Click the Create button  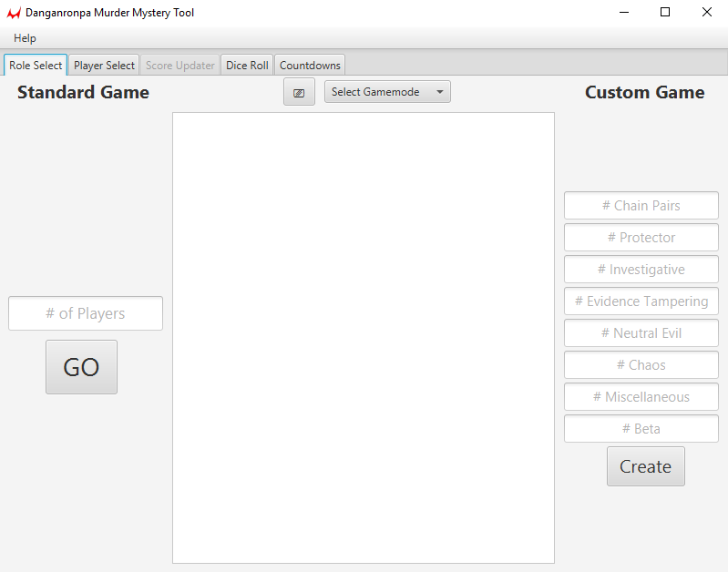[x=645, y=466]
